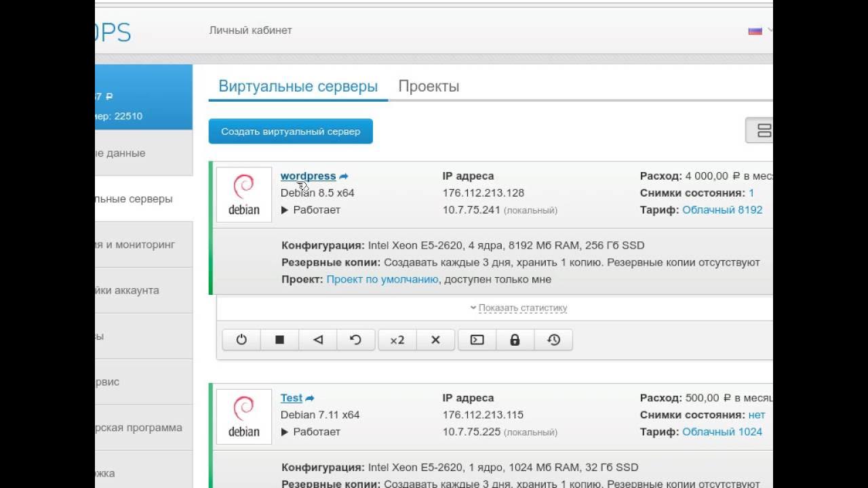This screenshot has height=488, width=868.
Task: Click Debian 7.11 x64 text
Action: click(320, 415)
